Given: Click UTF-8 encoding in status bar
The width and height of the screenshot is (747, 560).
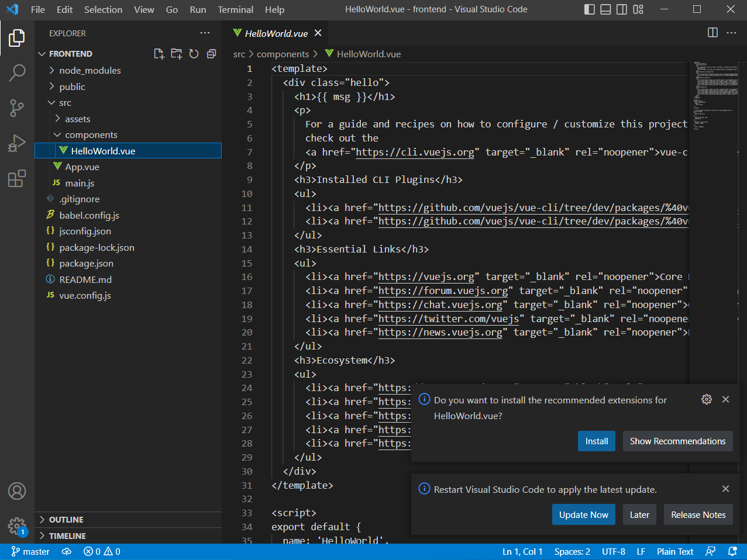Looking at the screenshot, I should click(x=613, y=552).
